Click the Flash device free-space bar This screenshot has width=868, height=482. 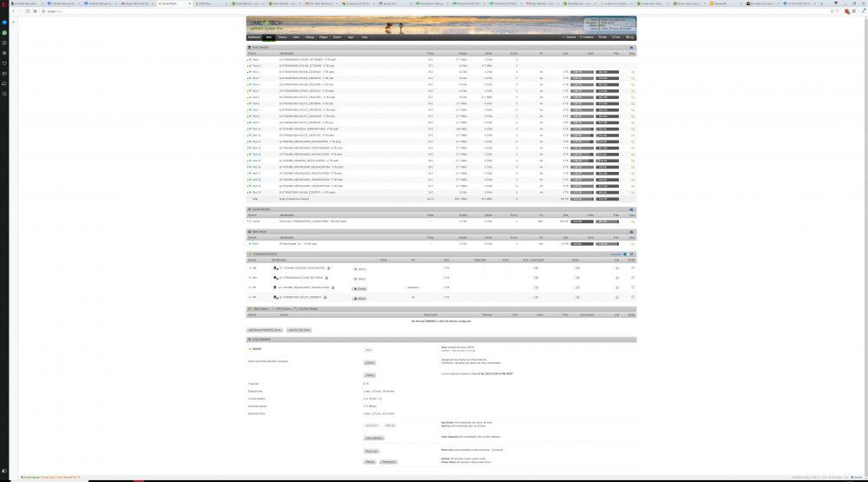pyautogui.click(x=608, y=244)
